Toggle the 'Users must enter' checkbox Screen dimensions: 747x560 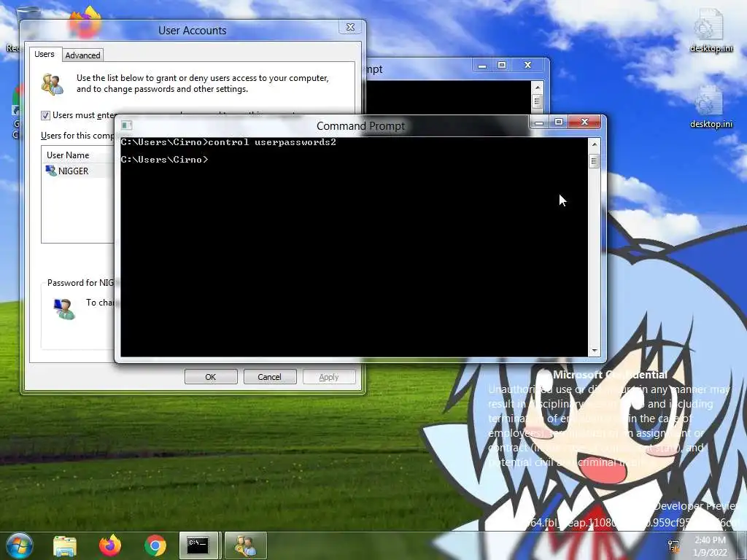point(45,115)
